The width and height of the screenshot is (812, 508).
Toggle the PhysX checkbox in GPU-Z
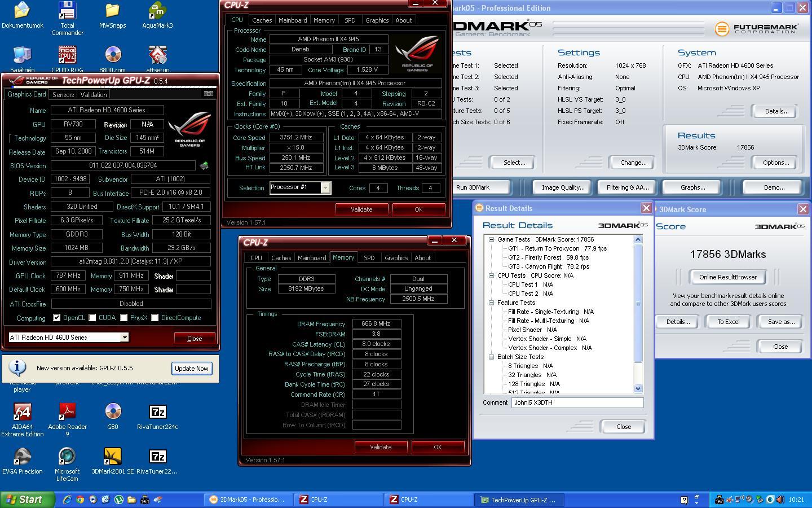[x=124, y=318]
